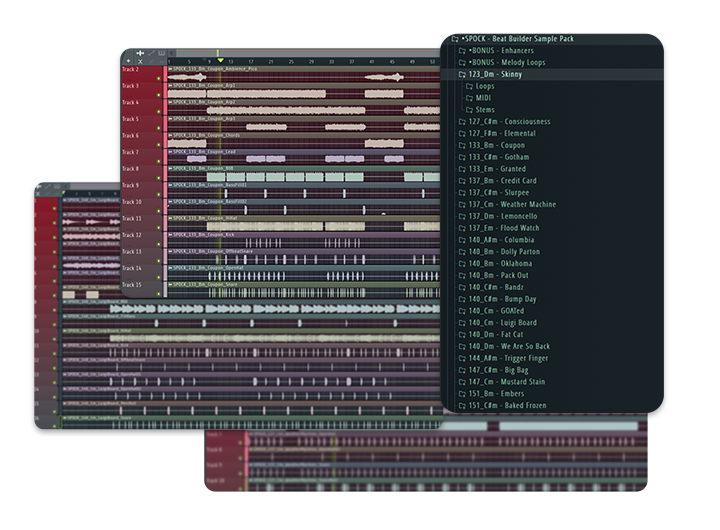Click the folder icon beside 151_Bm - Embers
This screenshot has height=530, width=720.
point(462,394)
